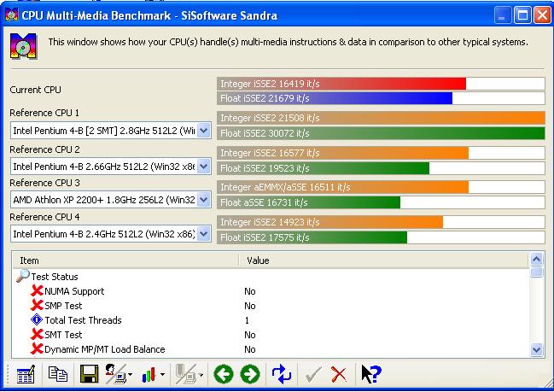Click the red X icon next to SMP Test
Screen dimensions: 554x392
[x=37, y=305]
